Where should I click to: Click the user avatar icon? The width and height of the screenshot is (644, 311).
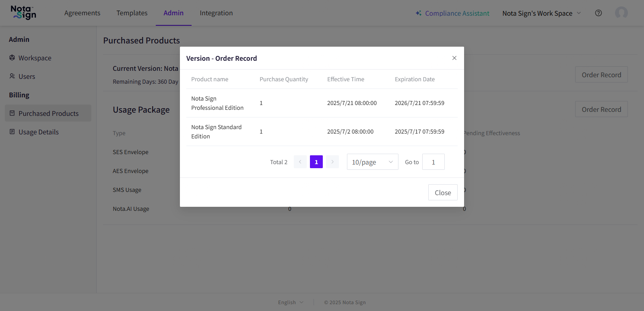tap(621, 13)
